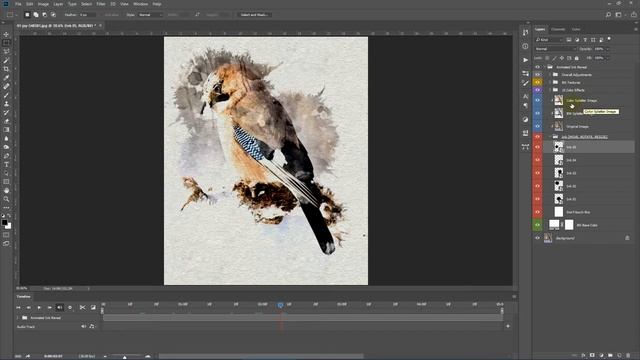This screenshot has width=640, height=360.
Task: Switch to the Channels tab
Action: pyautogui.click(x=558, y=29)
